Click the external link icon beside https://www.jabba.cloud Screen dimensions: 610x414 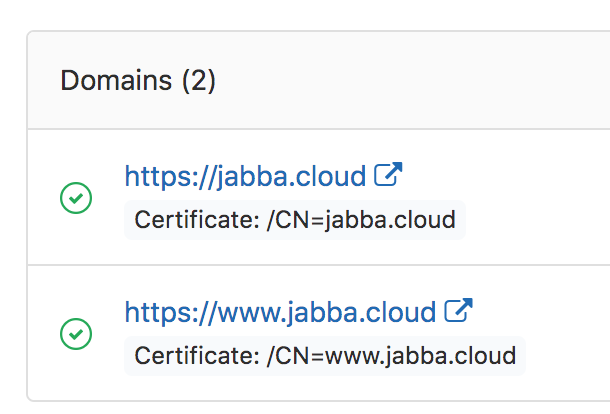pos(458,310)
